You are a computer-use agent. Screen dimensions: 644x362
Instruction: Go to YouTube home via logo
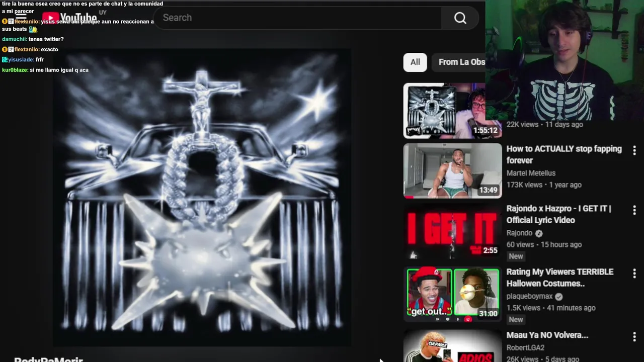point(69,19)
